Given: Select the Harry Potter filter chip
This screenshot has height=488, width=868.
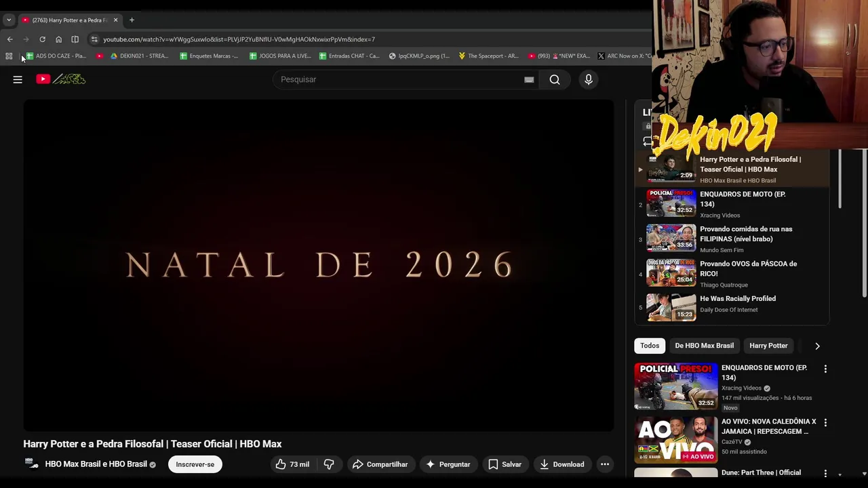Looking at the screenshot, I should coord(768,346).
